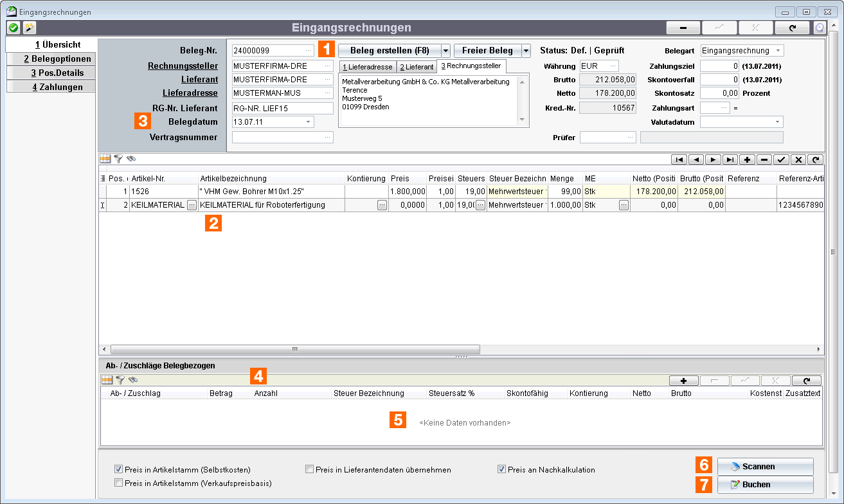
Task: Confirm position edit with checkmark button
Action: [x=782, y=159]
